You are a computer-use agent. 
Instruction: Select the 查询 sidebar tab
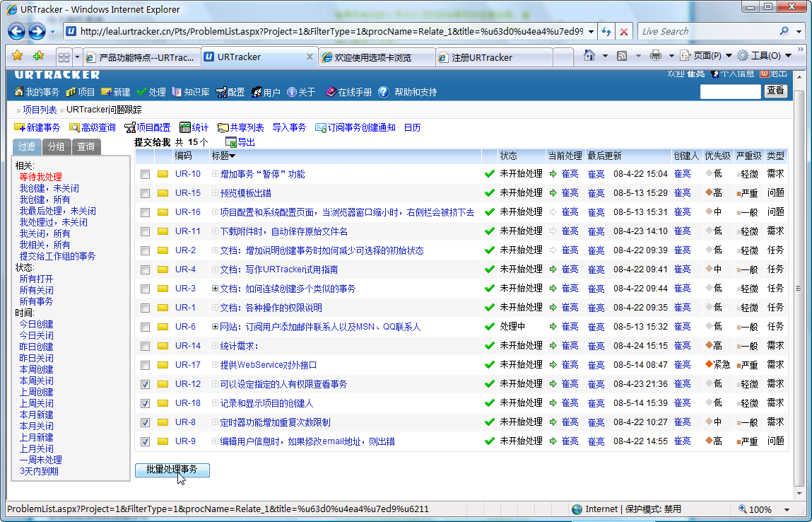(86, 146)
